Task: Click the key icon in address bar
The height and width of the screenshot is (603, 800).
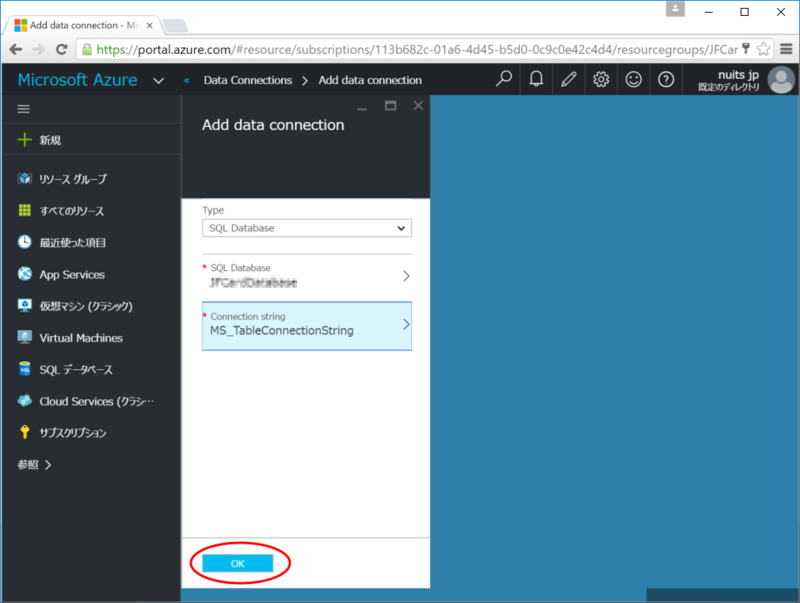Action: [x=746, y=48]
